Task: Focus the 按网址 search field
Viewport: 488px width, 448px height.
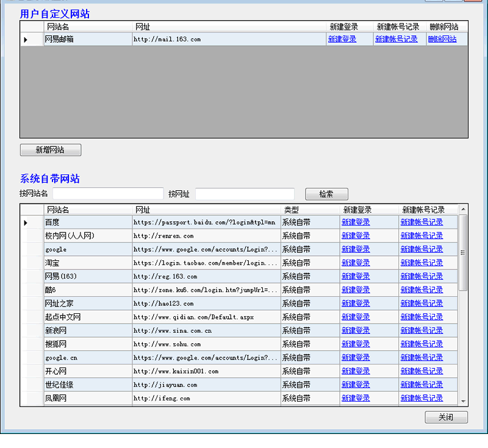Action: [x=245, y=194]
